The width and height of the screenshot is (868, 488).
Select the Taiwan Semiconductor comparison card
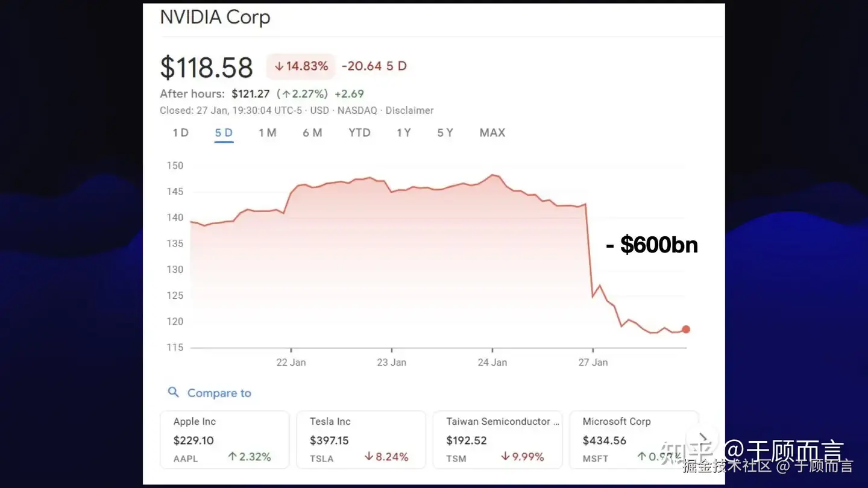click(x=497, y=440)
